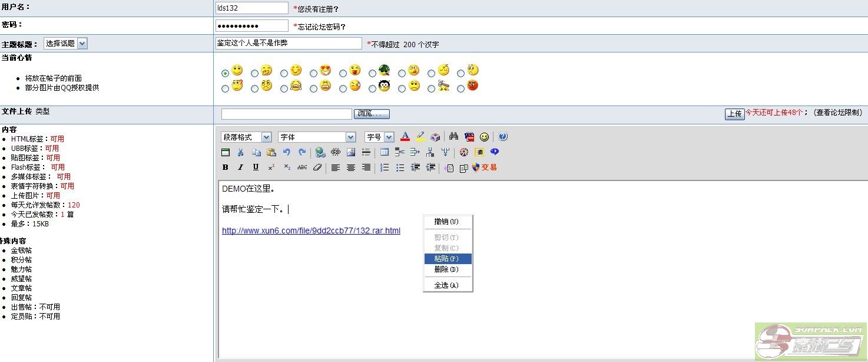The image size is (868, 362).
Task: Click the blue help question icon
Action: 502,137
